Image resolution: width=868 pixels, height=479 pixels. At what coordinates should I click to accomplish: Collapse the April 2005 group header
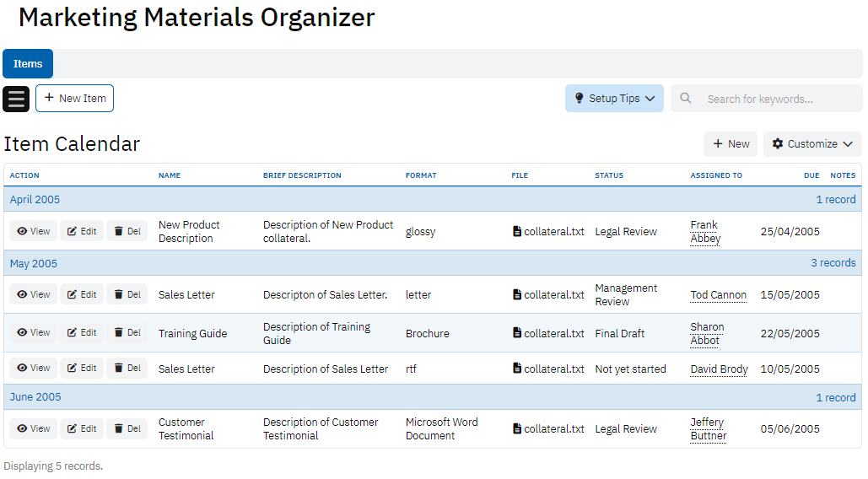coord(35,200)
